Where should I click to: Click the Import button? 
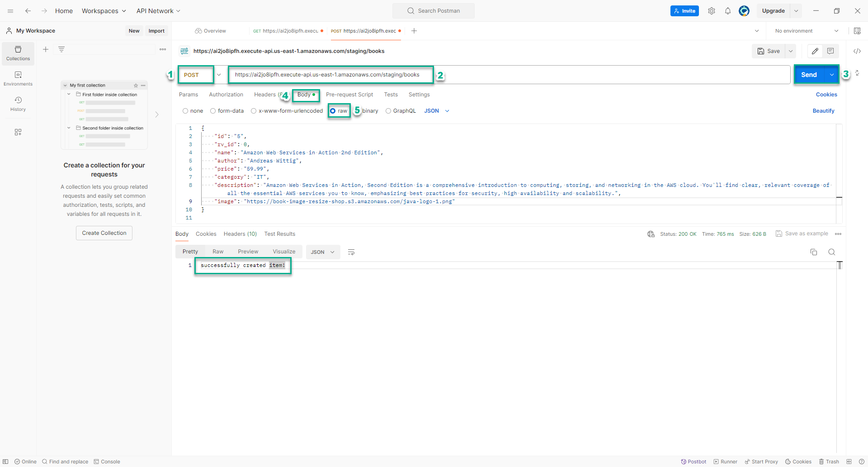156,31
